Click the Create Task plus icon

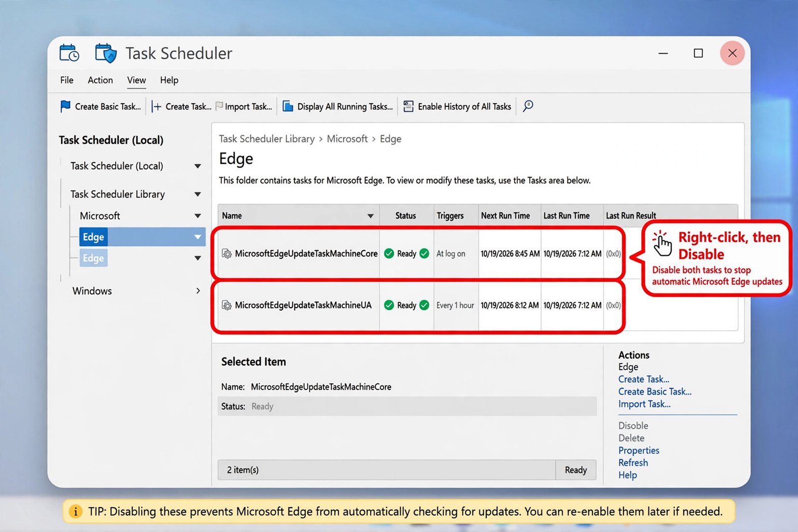[157, 107]
